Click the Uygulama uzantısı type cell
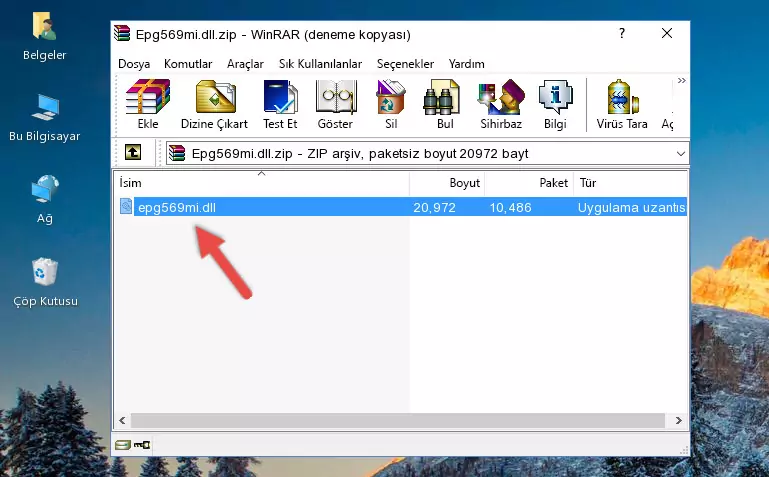769x477 pixels. (632, 207)
